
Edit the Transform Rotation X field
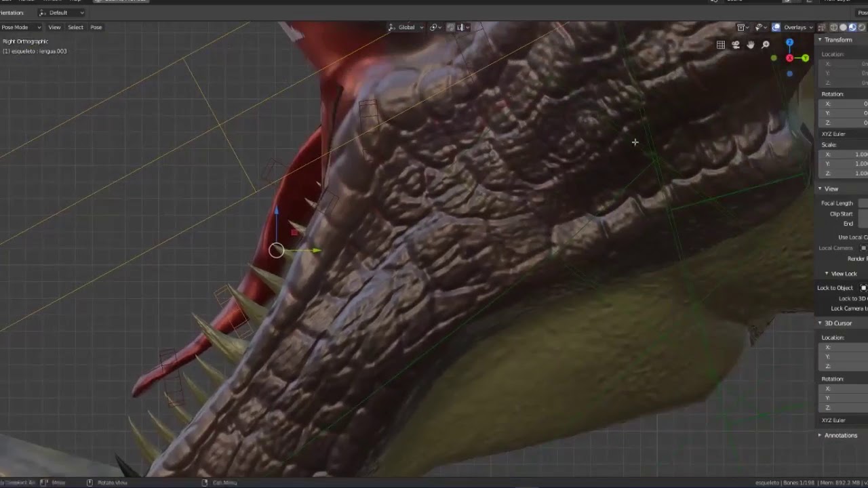(844, 104)
